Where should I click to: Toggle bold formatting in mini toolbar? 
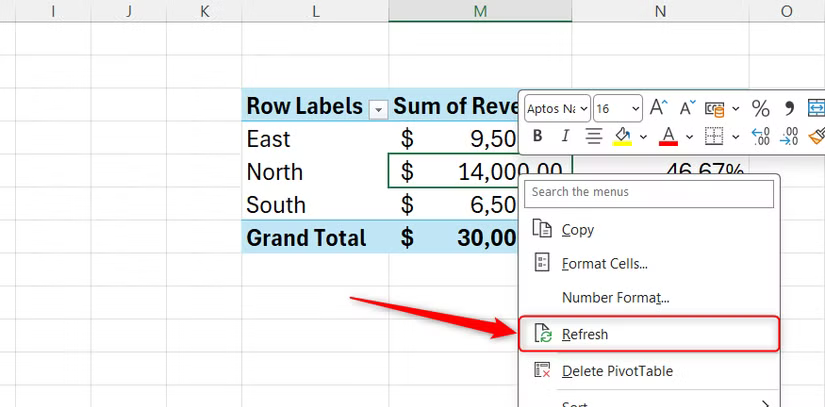click(x=538, y=136)
